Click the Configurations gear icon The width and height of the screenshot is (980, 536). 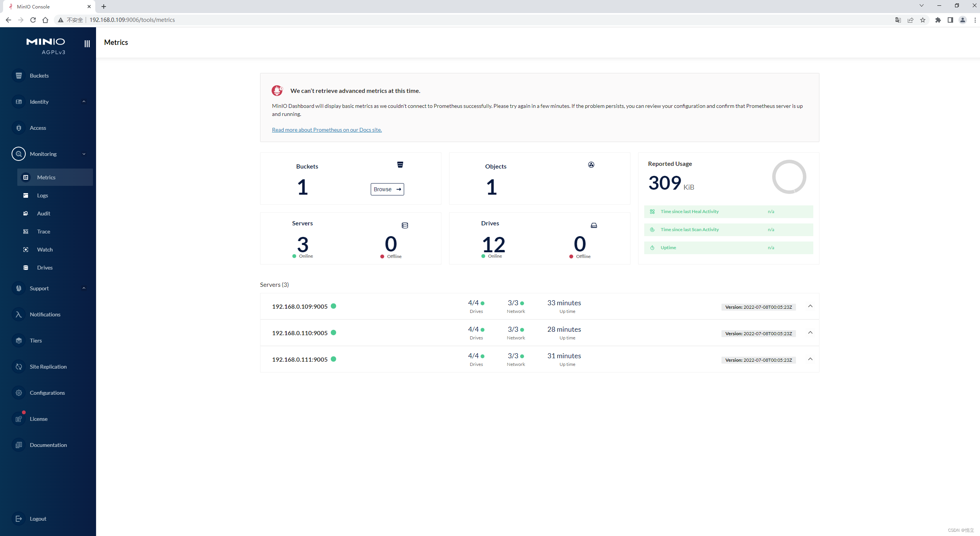click(18, 393)
